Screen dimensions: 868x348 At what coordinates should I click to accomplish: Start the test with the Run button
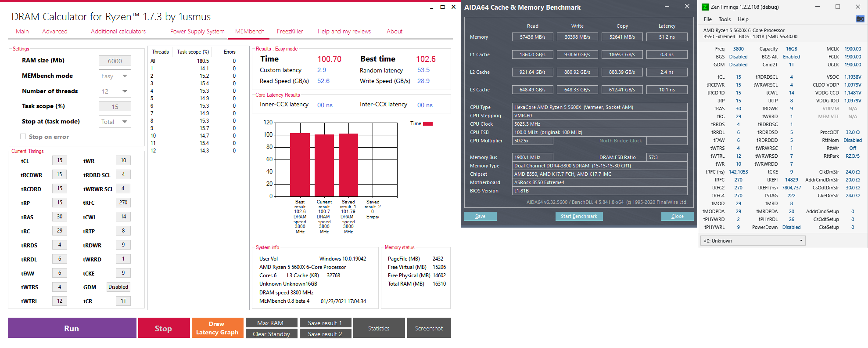(x=72, y=328)
